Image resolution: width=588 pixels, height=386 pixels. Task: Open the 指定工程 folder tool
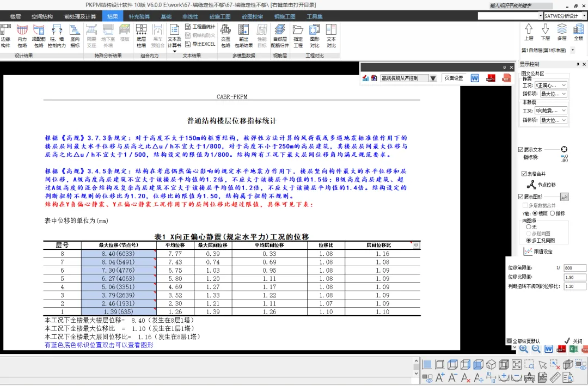pyautogui.click(x=298, y=35)
